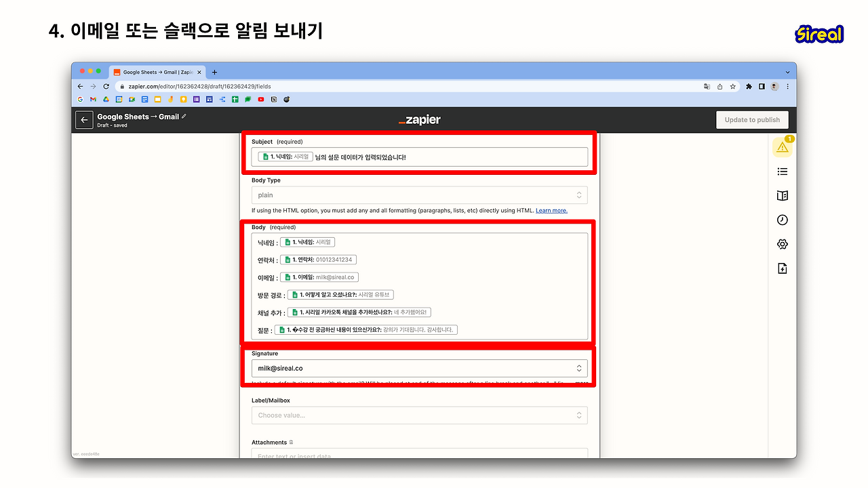This screenshot has height=488, width=868.
Task: Click into the Subject input field
Action: (420, 157)
